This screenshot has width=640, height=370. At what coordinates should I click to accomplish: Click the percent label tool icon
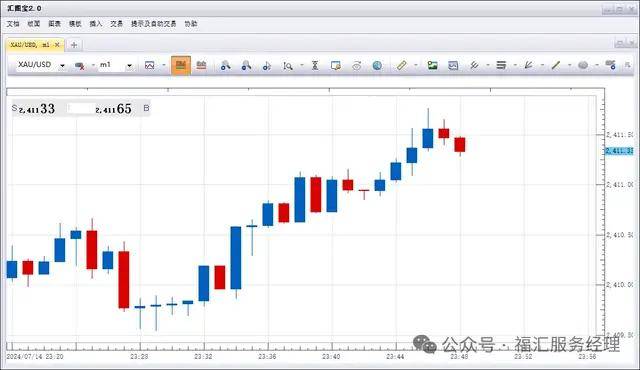click(611, 64)
